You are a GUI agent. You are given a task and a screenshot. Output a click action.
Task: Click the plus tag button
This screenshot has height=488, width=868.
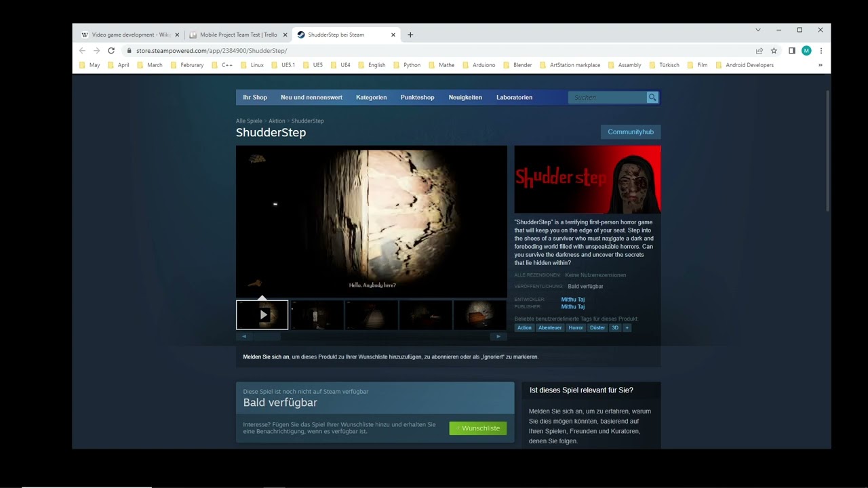click(x=627, y=328)
